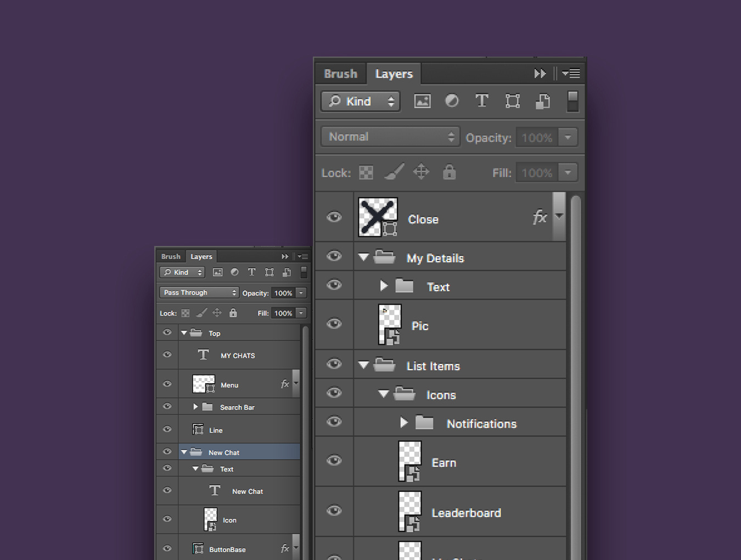
Task: Select the MY CHATS text layer
Action: tap(238, 356)
